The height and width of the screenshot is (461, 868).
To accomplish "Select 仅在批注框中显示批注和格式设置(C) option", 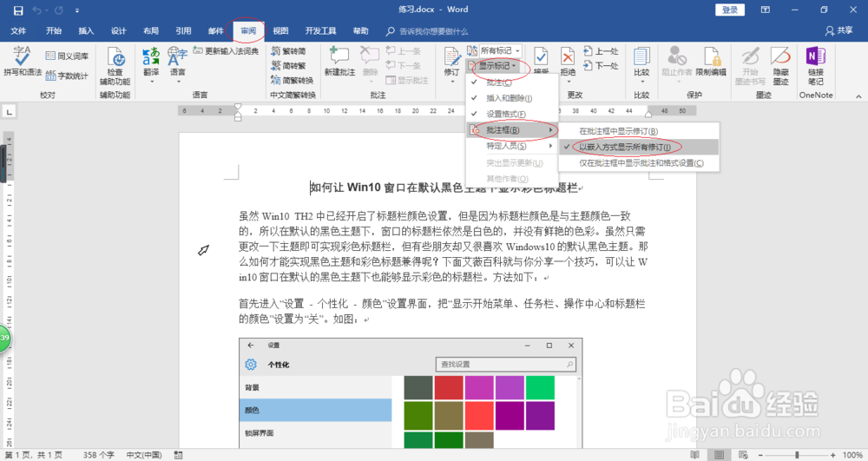I will [639, 162].
